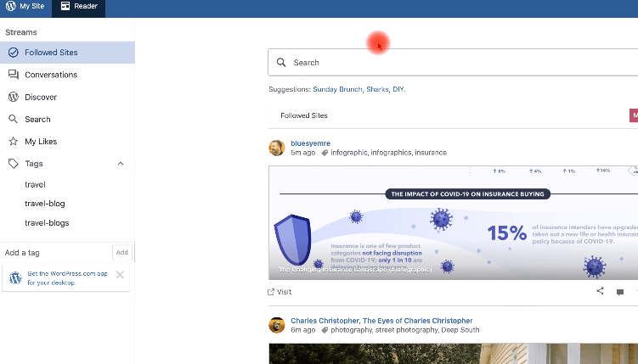The height and width of the screenshot is (364, 638).
Task: Click the comment icon on bluesyemre post
Action: pyautogui.click(x=619, y=292)
